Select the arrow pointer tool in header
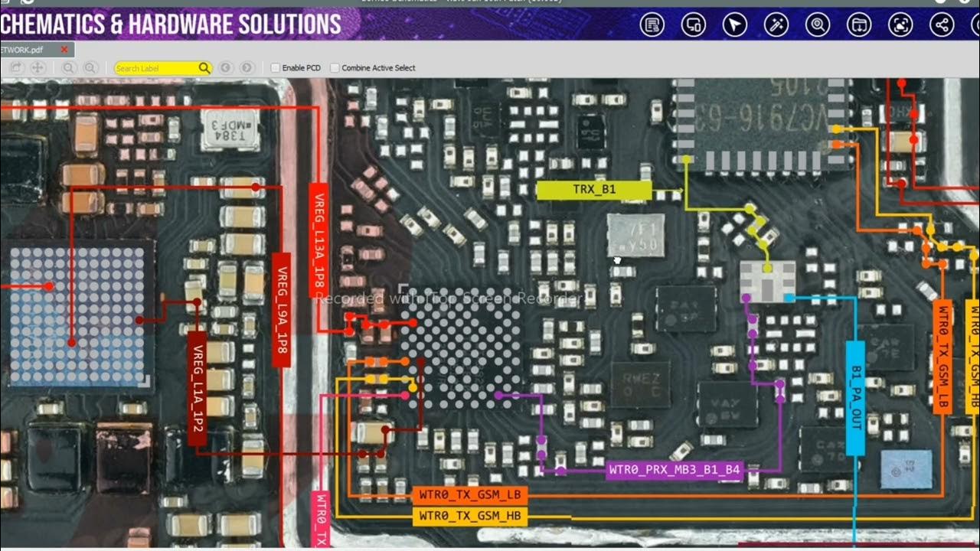980x551 pixels. pos(735,25)
